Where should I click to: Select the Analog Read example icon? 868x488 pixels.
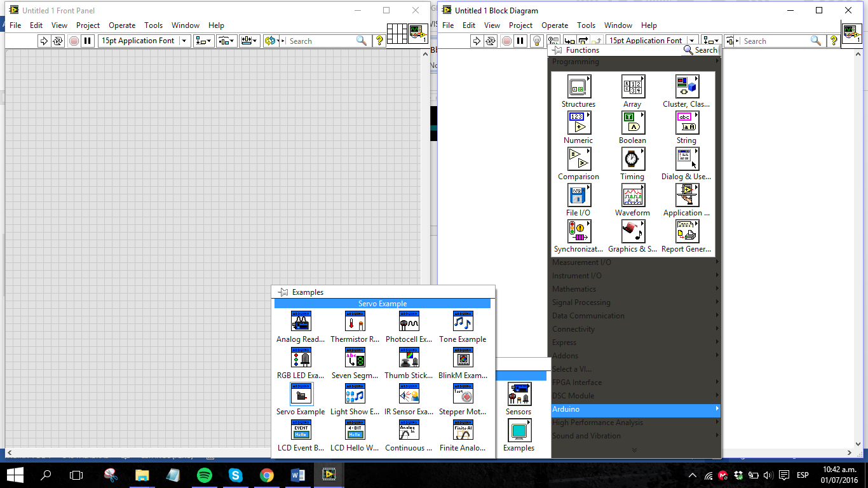coord(301,322)
